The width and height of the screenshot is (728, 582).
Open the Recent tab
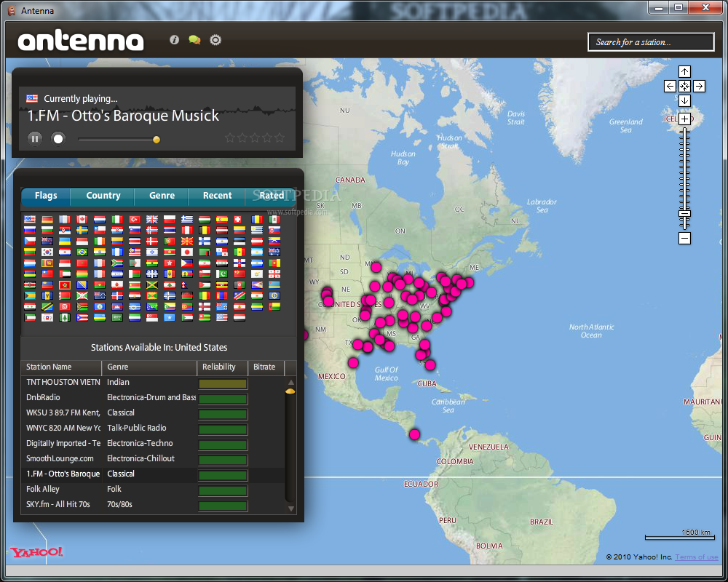click(217, 196)
